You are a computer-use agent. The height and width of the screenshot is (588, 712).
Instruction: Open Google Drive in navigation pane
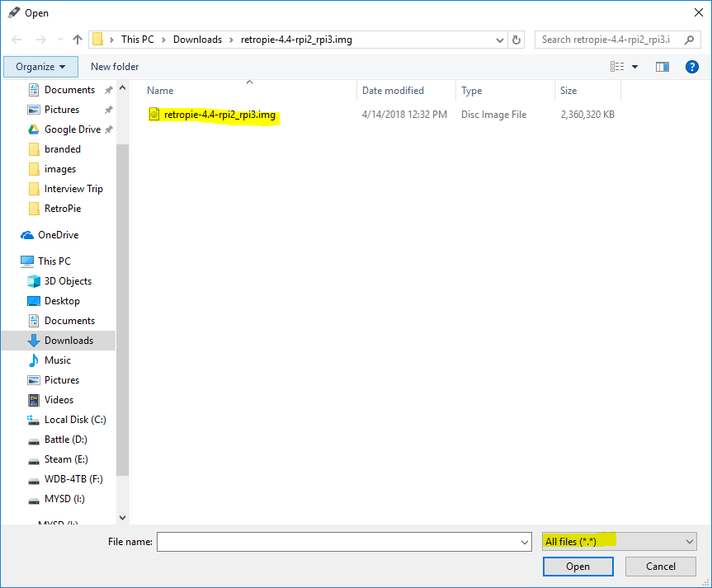tap(73, 129)
